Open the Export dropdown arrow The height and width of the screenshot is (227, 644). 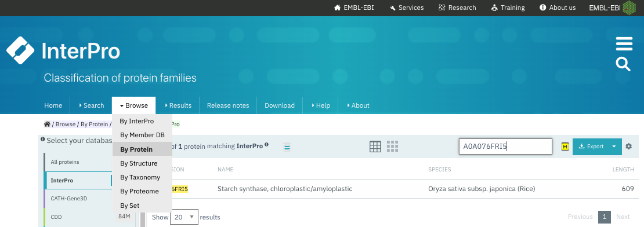614,147
